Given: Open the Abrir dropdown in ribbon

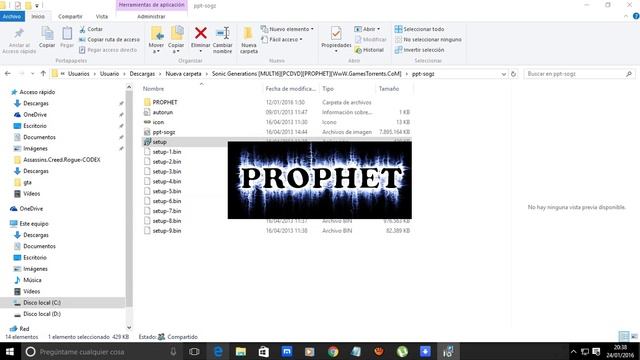Looking at the screenshot, I should 367,29.
